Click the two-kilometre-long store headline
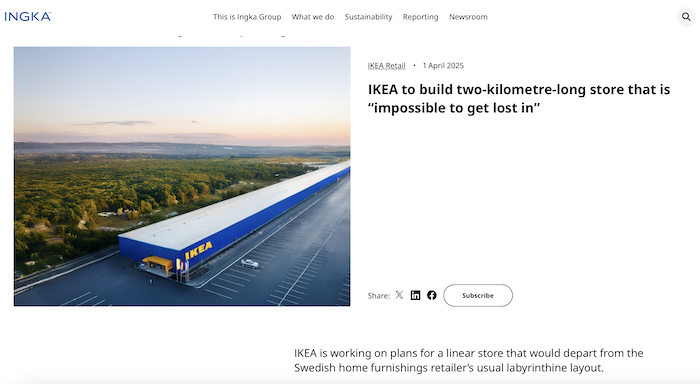700x384 pixels. (519, 99)
